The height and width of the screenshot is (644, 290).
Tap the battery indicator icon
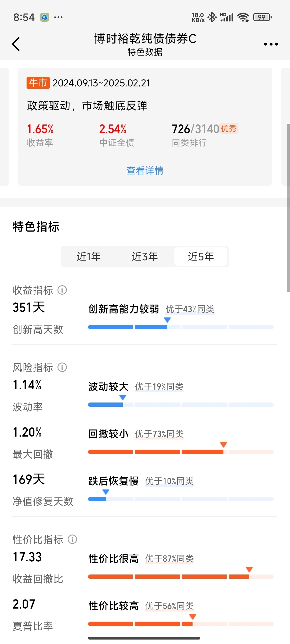pos(262,17)
